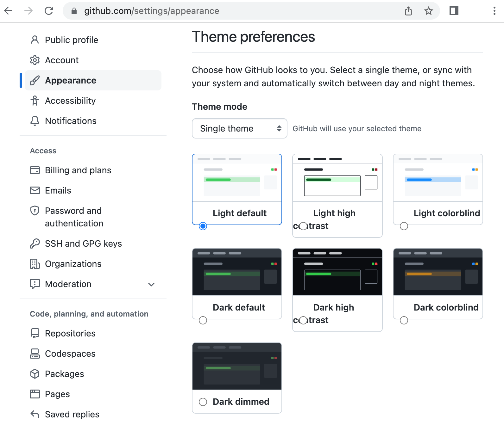The width and height of the screenshot is (504, 425).
Task: Select the Light high contrast radio button
Action: pyautogui.click(x=303, y=226)
